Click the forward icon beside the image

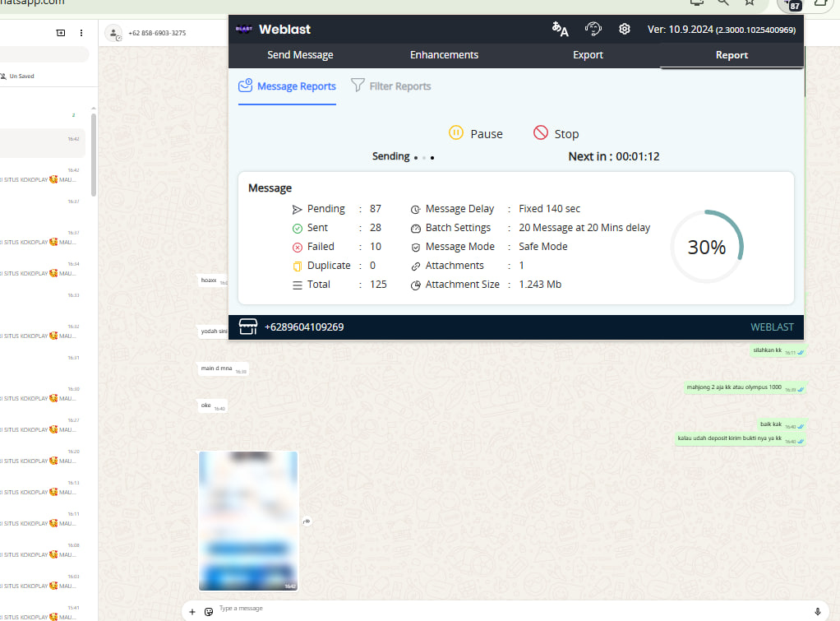[307, 521]
